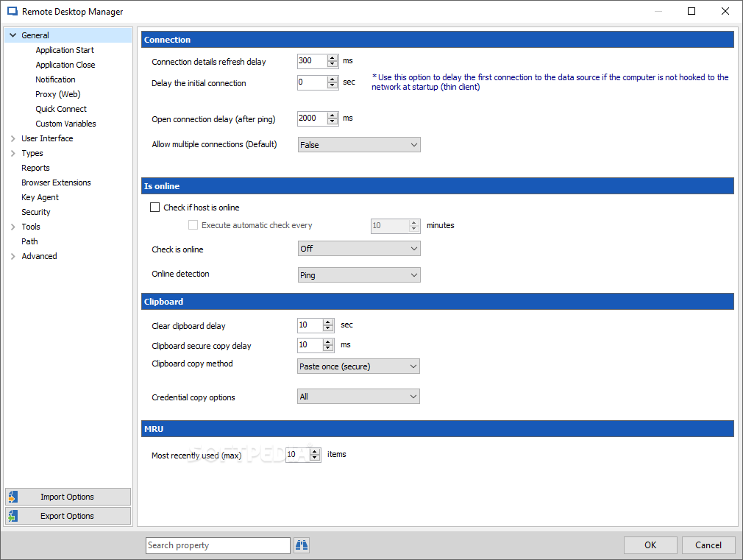Viewport: 743px width, 560px height.
Task: Increase Connection details refresh delay value
Action: [x=333, y=58]
